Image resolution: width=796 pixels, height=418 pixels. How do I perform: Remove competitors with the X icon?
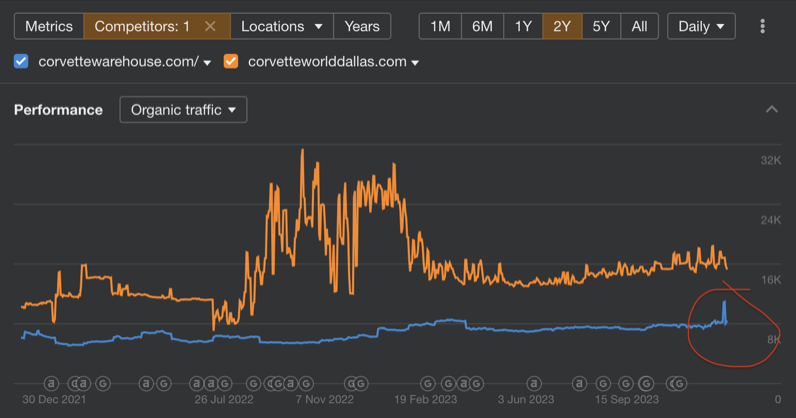click(210, 26)
